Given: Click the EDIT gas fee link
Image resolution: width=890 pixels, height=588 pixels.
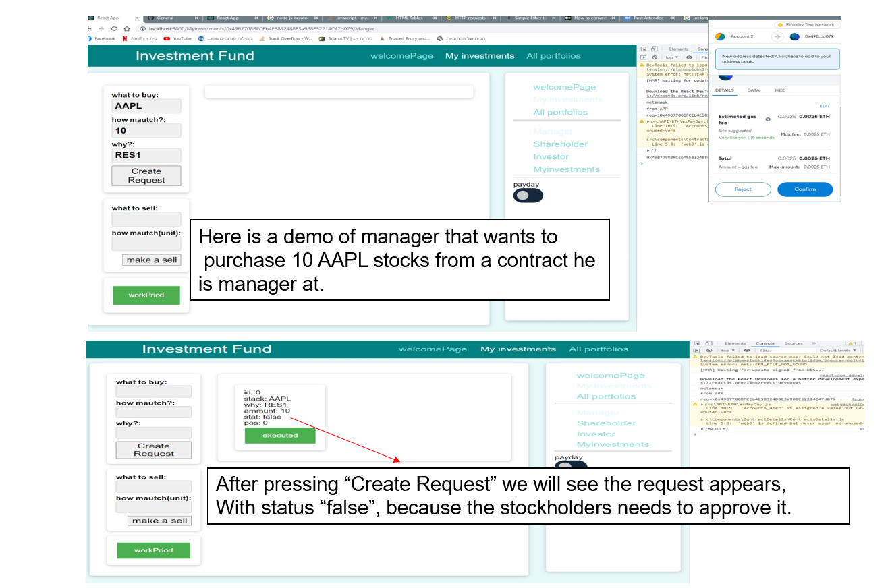Looking at the screenshot, I should coord(825,106).
